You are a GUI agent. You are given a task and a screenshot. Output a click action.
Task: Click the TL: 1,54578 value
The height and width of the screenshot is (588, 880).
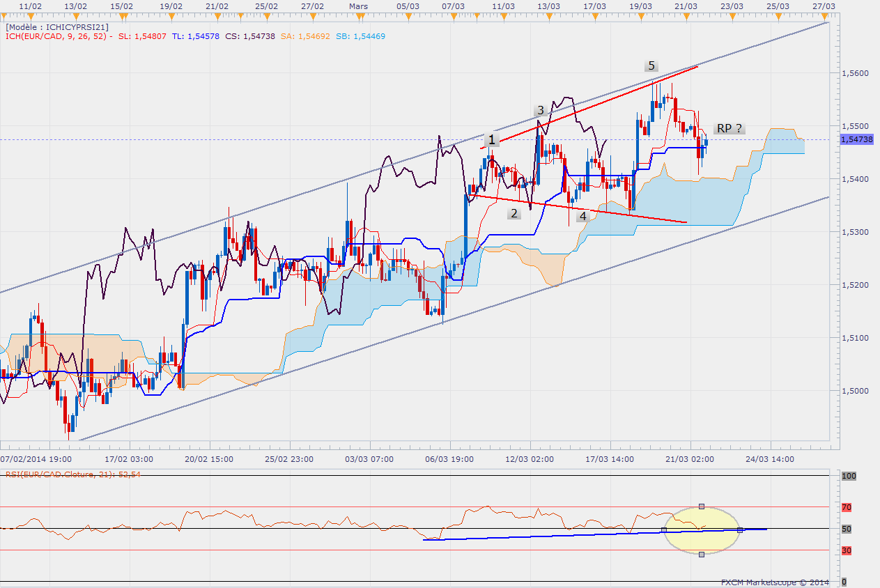[x=195, y=36]
